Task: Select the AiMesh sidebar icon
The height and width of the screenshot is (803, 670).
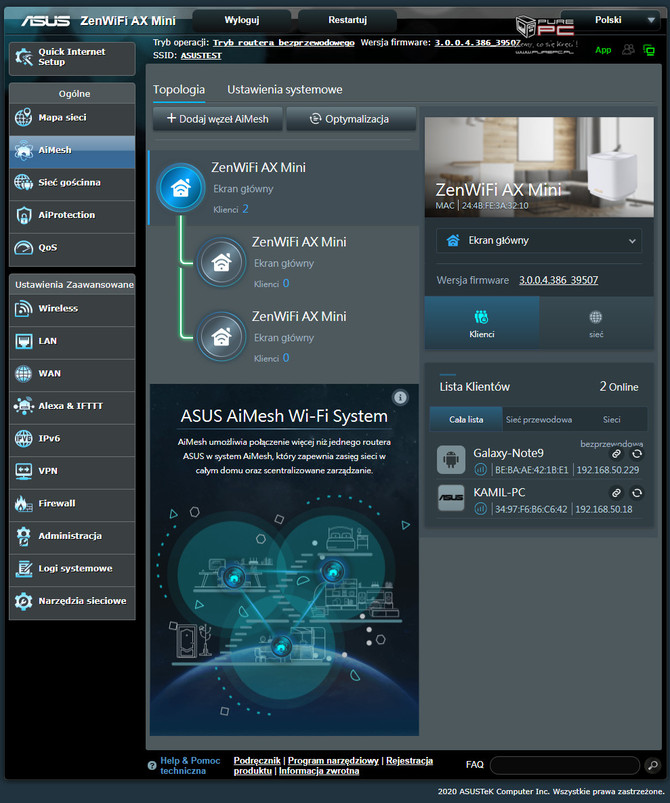Action: point(24,150)
